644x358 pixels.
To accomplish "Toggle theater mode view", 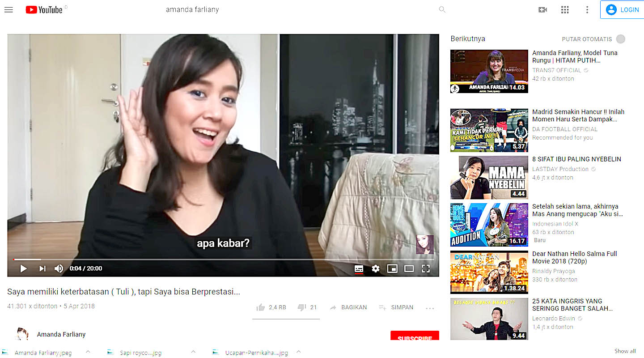I will coord(409,268).
